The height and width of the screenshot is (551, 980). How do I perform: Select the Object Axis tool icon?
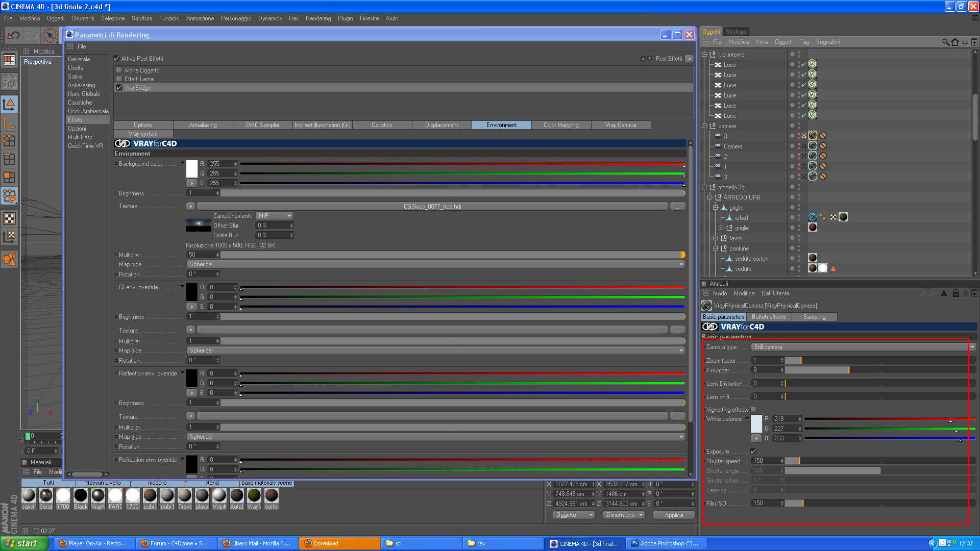[9, 122]
